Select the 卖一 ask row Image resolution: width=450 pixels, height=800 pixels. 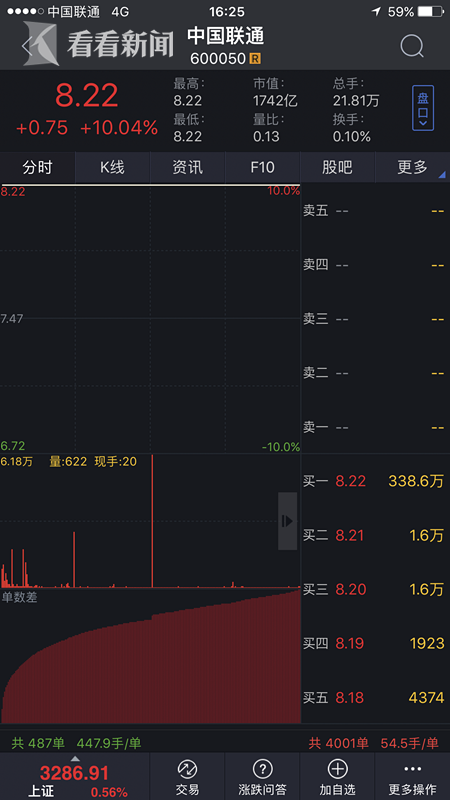[375, 428]
